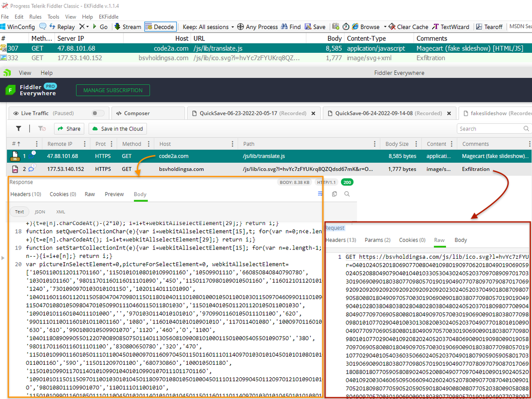The image size is (532, 399).
Task: Toggle the Decode button in Fiddler Classic
Action: 160,27
